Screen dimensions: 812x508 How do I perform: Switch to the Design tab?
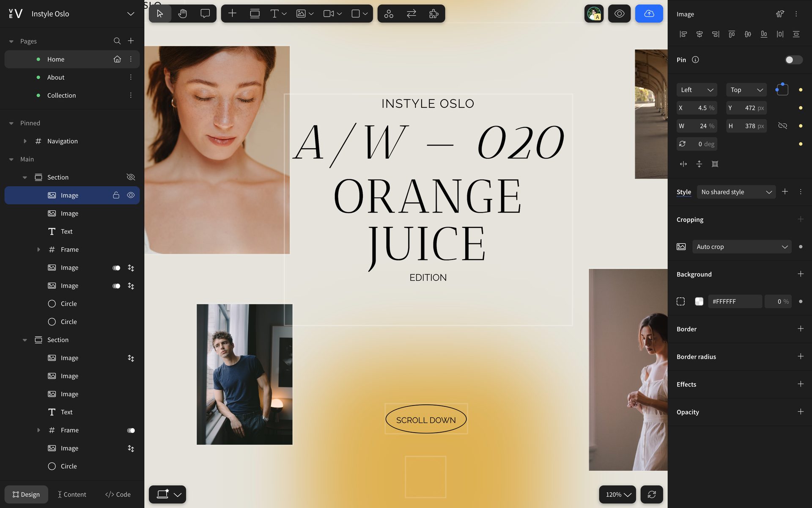coord(26,494)
